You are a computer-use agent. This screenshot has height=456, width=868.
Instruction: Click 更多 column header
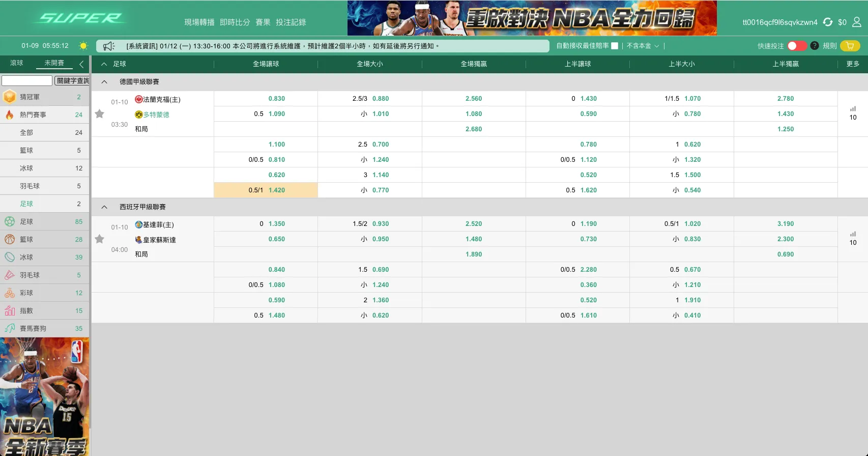[x=853, y=64]
